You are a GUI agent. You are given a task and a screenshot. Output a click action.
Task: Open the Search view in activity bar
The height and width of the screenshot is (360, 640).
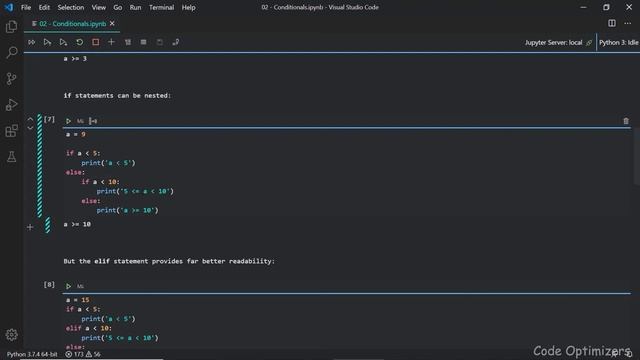coord(11,52)
